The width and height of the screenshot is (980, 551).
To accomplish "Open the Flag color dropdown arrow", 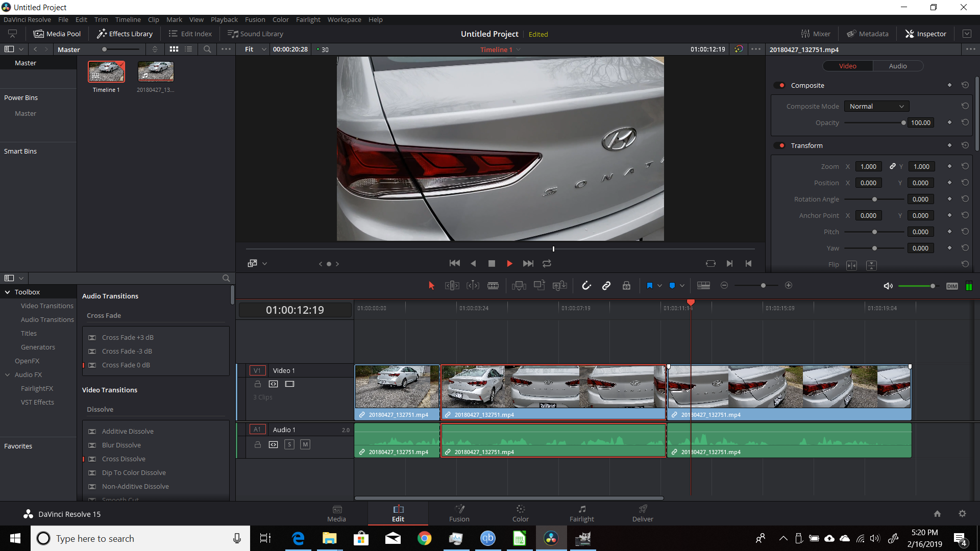I will coord(659,286).
